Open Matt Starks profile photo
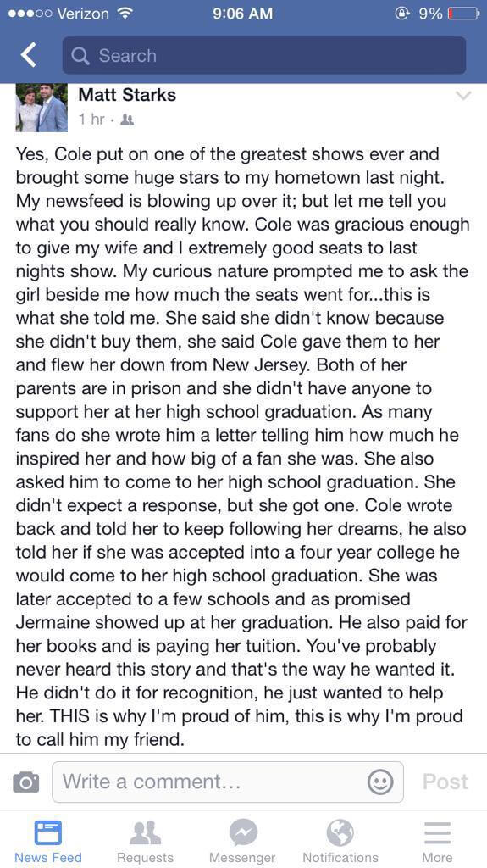The height and width of the screenshot is (868, 487). point(42,108)
